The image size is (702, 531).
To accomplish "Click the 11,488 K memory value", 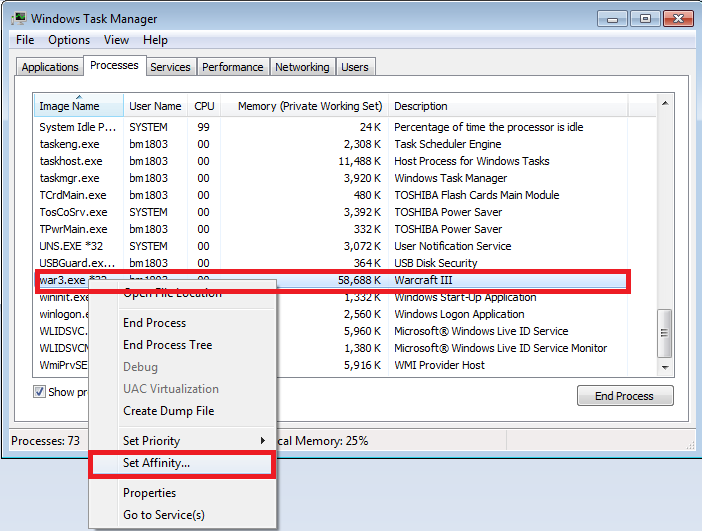I will [360, 161].
